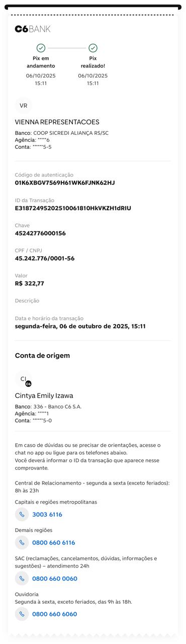Click the phone icon beside 0800 660 6116
This screenshot has height=644, width=186.
[x=22, y=542]
